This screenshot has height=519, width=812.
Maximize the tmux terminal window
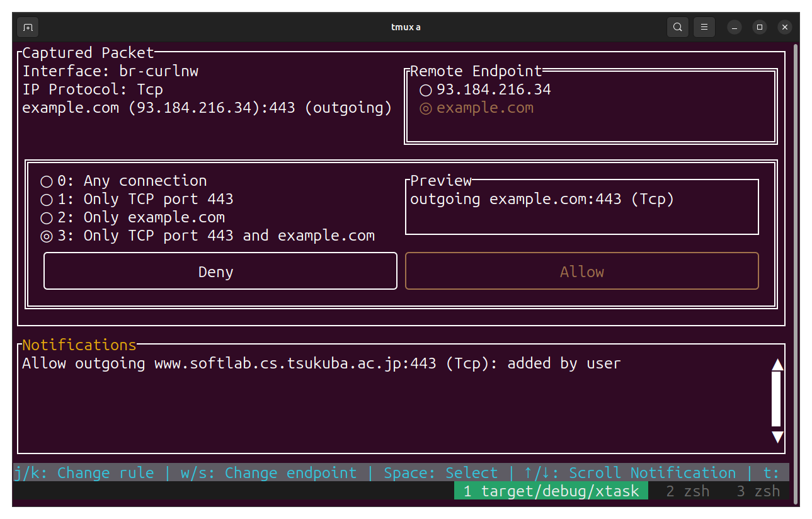click(x=760, y=27)
